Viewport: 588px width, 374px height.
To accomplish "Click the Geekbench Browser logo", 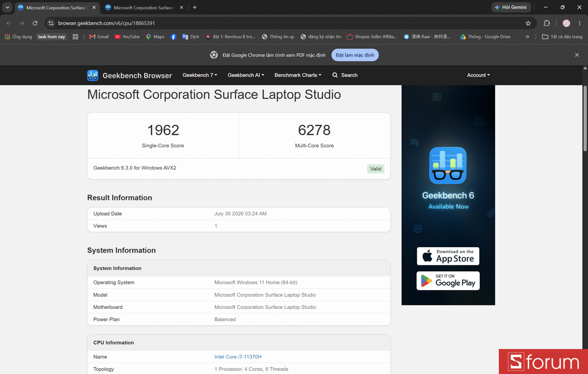I will pyautogui.click(x=129, y=75).
